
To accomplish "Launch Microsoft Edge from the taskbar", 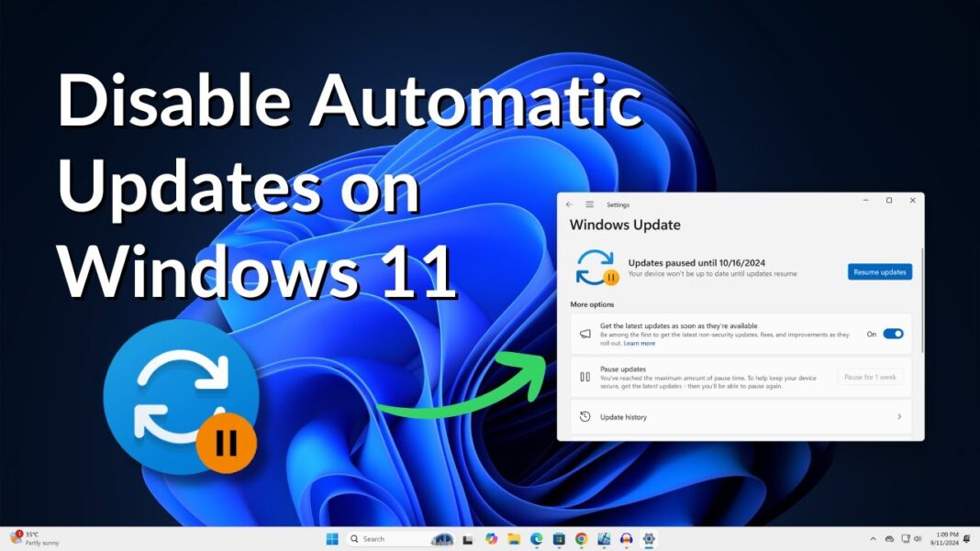I will click(537, 539).
